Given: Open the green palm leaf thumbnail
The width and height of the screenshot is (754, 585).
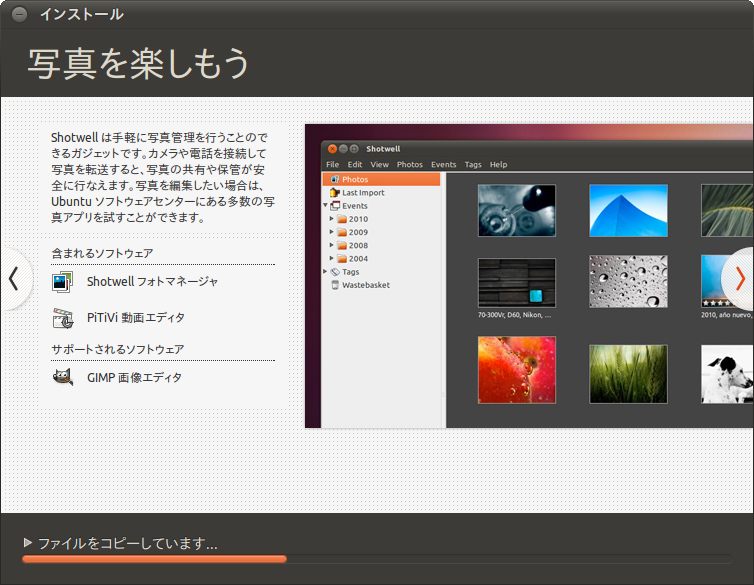Looking at the screenshot, I should tap(728, 211).
